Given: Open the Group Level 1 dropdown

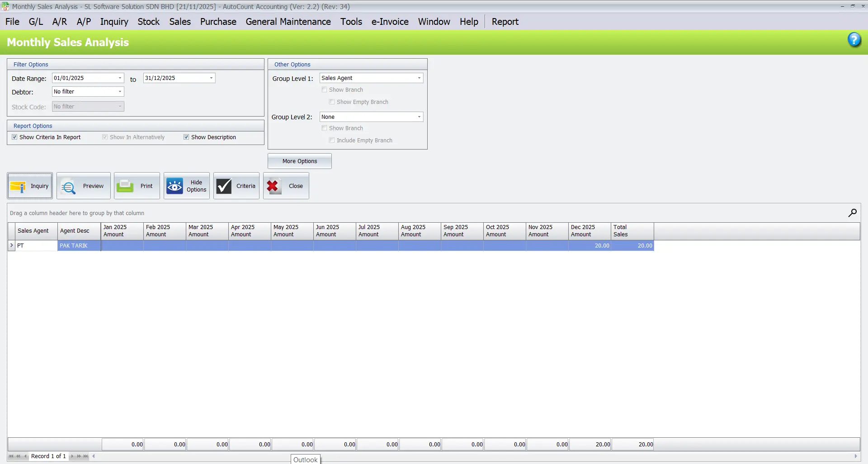Looking at the screenshot, I should 420,78.
